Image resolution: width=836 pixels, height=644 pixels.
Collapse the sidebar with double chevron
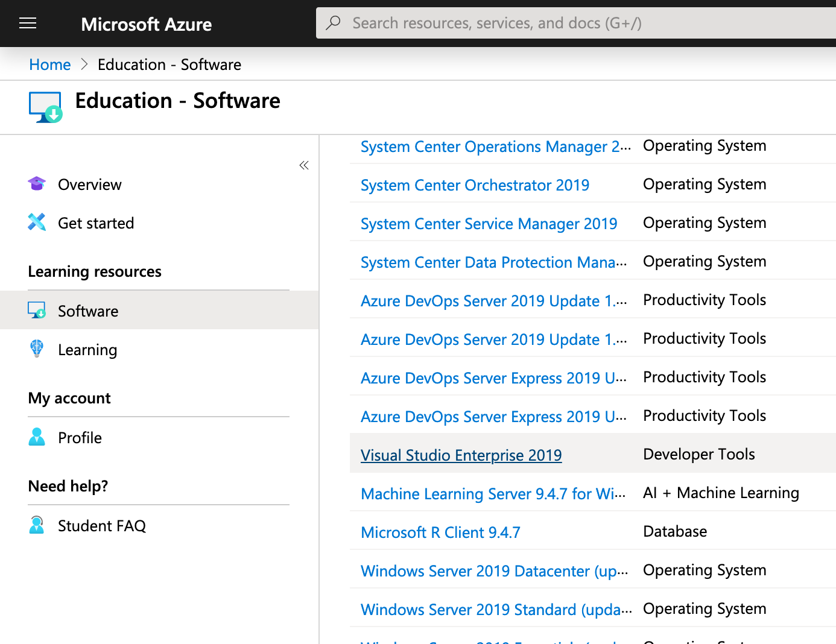tap(304, 165)
